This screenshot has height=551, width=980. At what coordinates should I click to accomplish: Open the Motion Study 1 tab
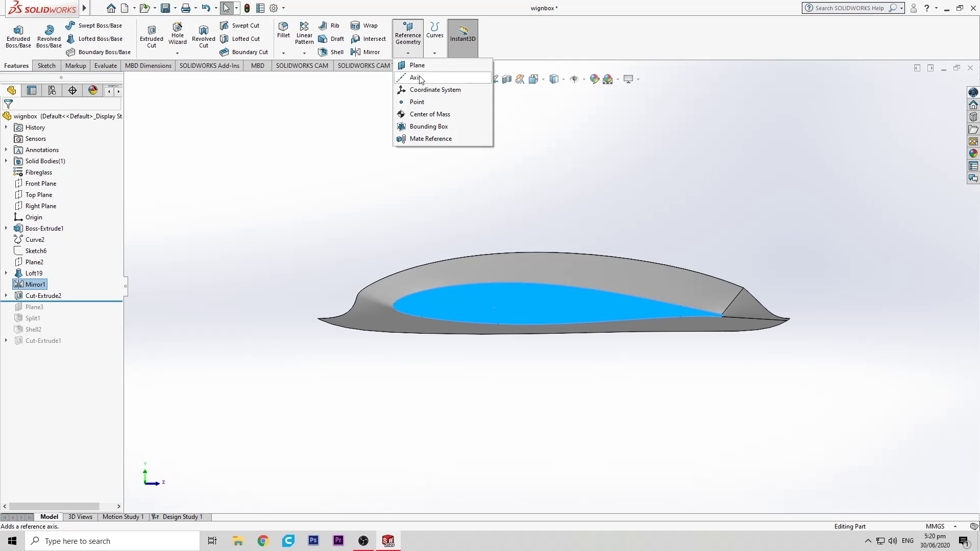pos(123,517)
